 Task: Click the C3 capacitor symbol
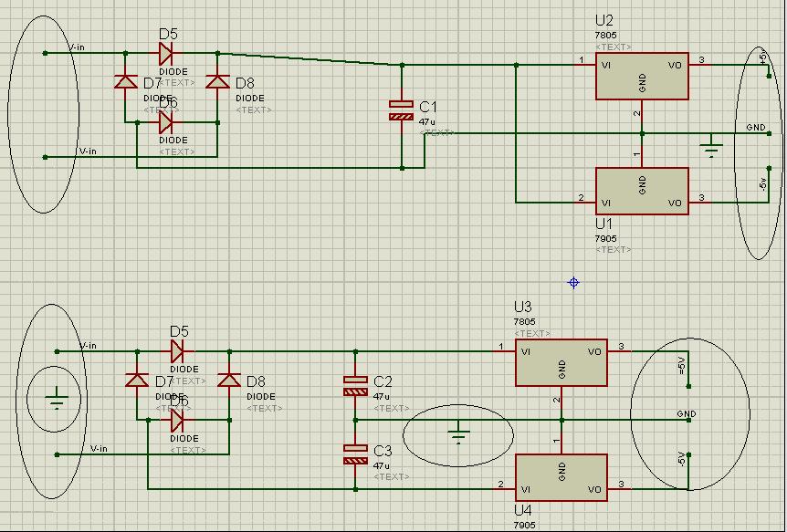click(x=355, y=454)
